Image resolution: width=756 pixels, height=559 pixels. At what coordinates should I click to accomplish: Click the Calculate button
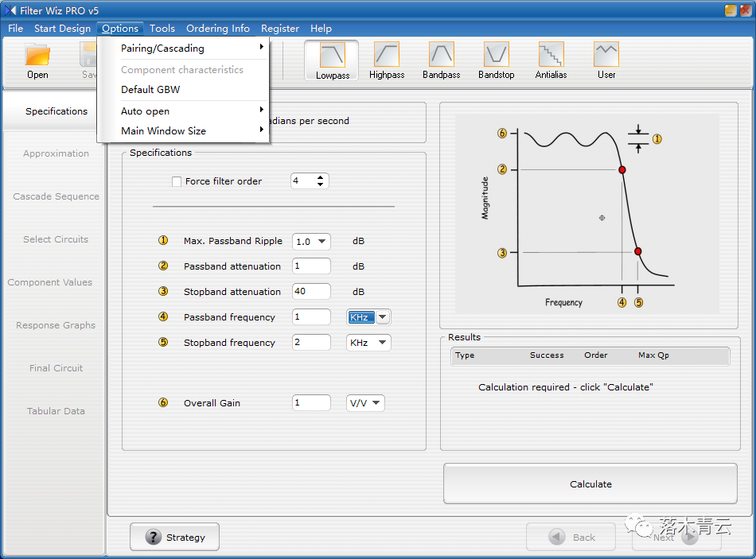[590, 483]
